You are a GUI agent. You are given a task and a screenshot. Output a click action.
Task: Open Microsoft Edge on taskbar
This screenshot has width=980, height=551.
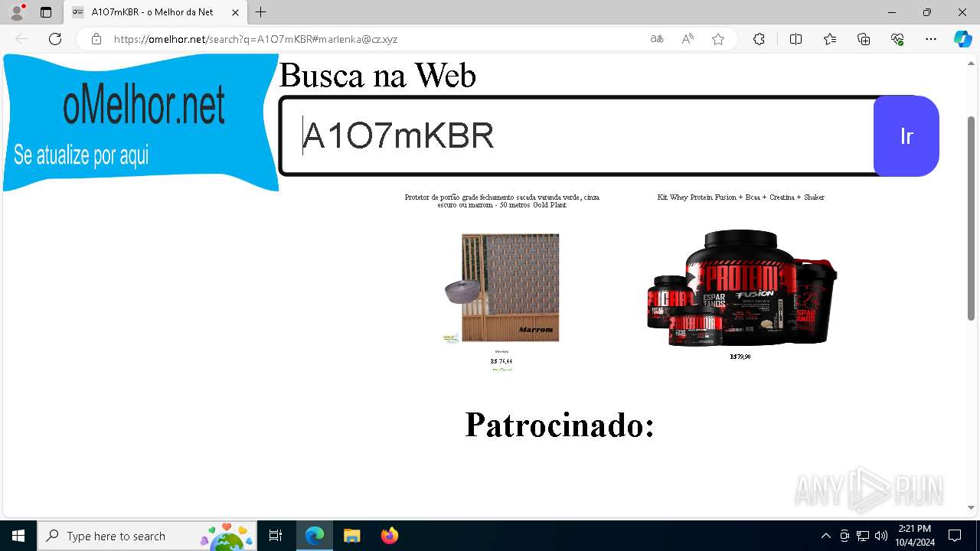315,536
